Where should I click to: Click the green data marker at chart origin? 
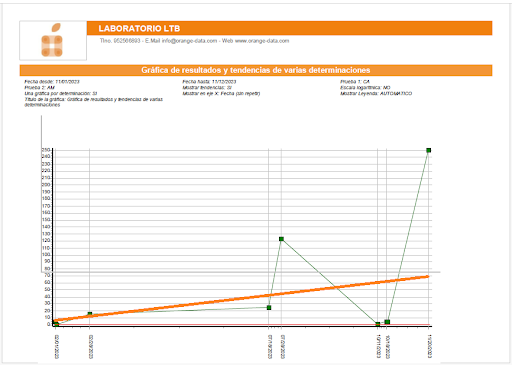coord(56,323)
